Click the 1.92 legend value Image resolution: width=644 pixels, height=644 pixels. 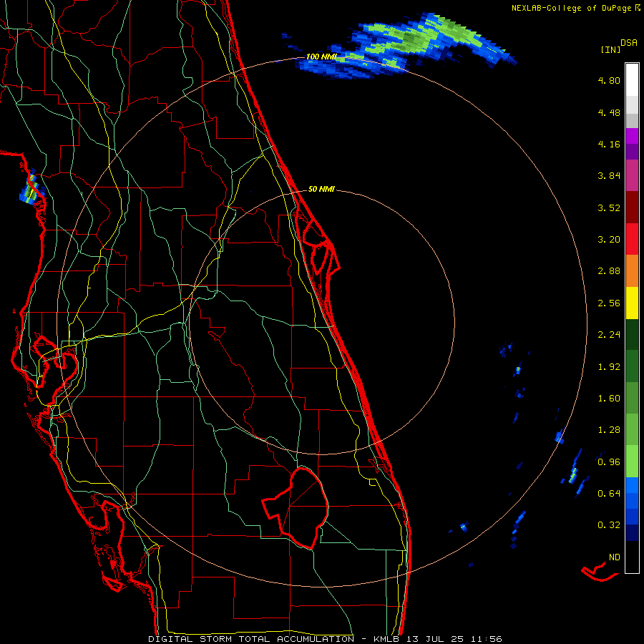(x=609, y=367)
